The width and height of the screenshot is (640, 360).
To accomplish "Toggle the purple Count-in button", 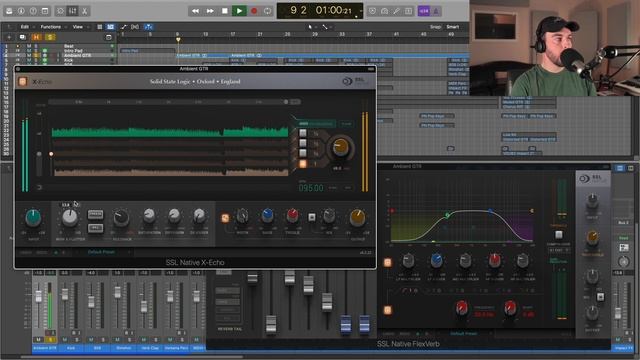I will tap(424, 11).
